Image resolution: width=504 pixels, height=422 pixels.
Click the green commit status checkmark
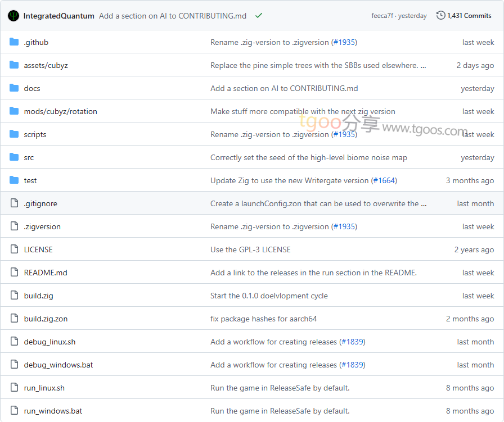(259, 16)
